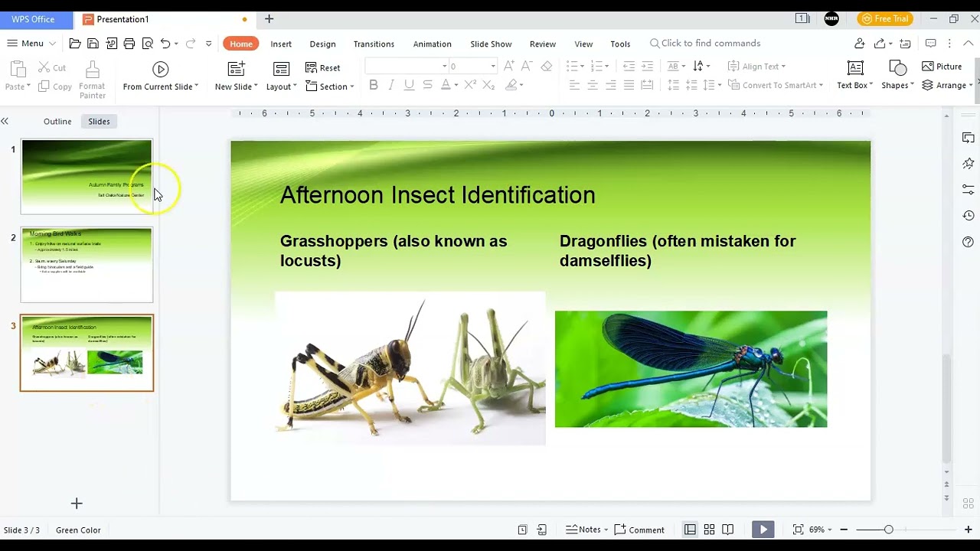Expand the Notes dropdown arrow
The height and width of the screenshot is (551, 980).
606,530
